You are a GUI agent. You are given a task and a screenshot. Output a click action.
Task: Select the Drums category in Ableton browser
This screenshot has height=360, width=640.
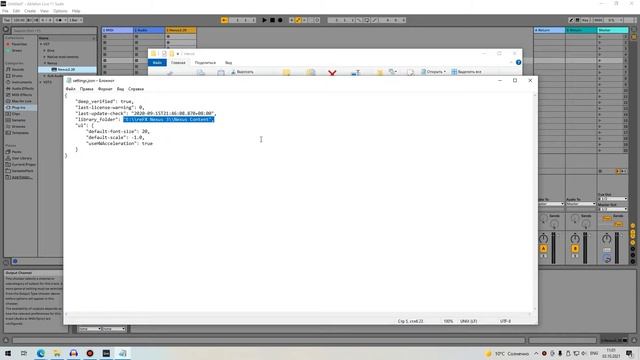17,76
